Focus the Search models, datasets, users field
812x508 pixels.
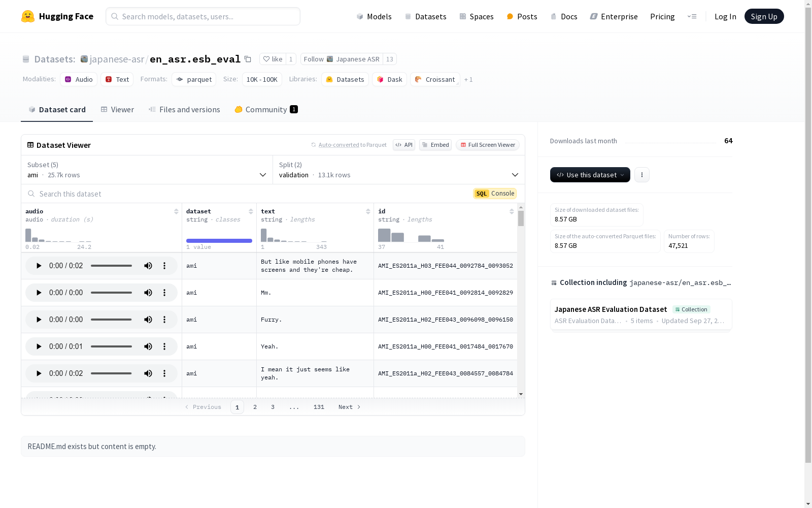[x=203, y=16]
